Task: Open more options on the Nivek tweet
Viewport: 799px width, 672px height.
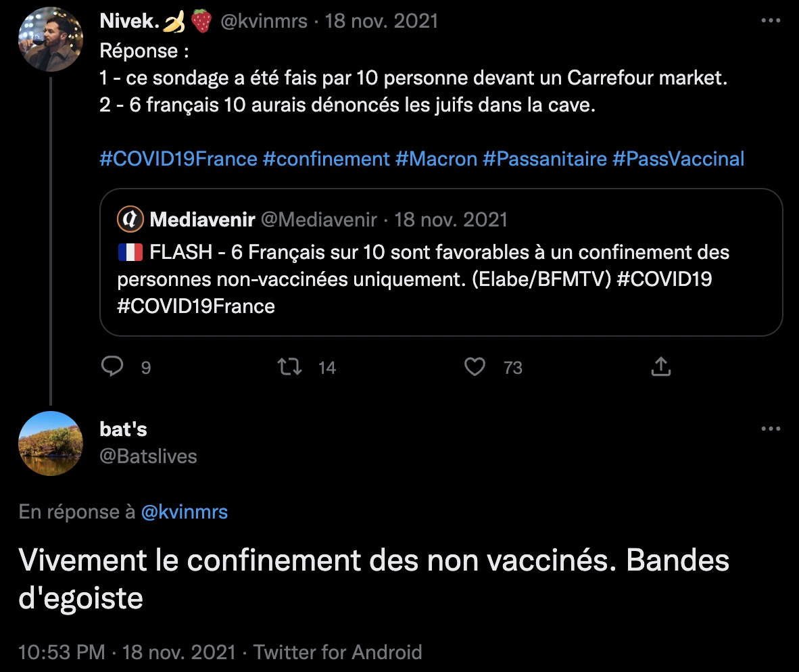Action: (x=771, y=21)
